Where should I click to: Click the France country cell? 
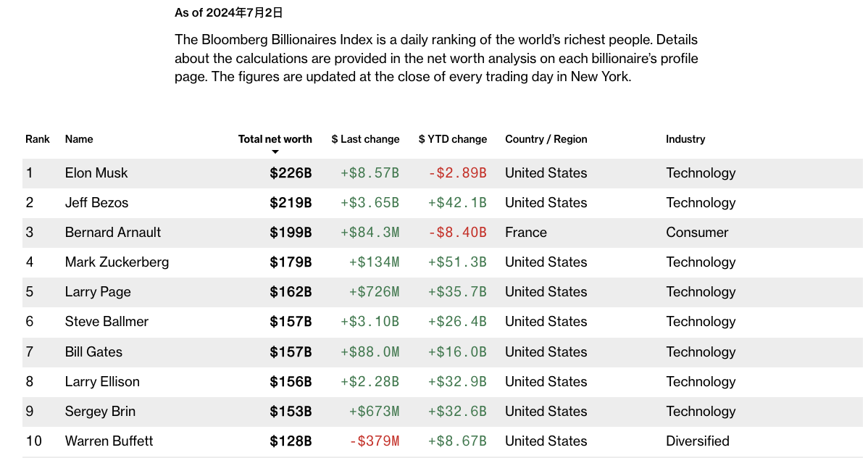coord(525,233)
